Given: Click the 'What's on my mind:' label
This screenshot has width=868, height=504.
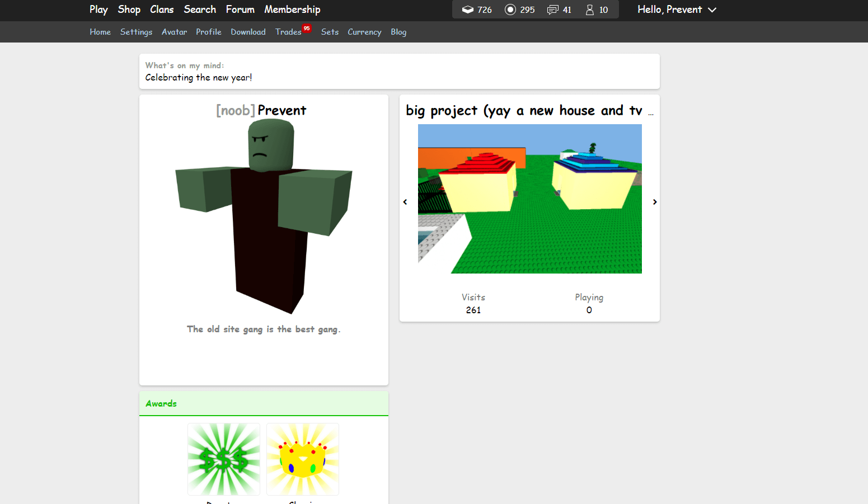Looking at the screenshot, I should [x=185, y=65].
